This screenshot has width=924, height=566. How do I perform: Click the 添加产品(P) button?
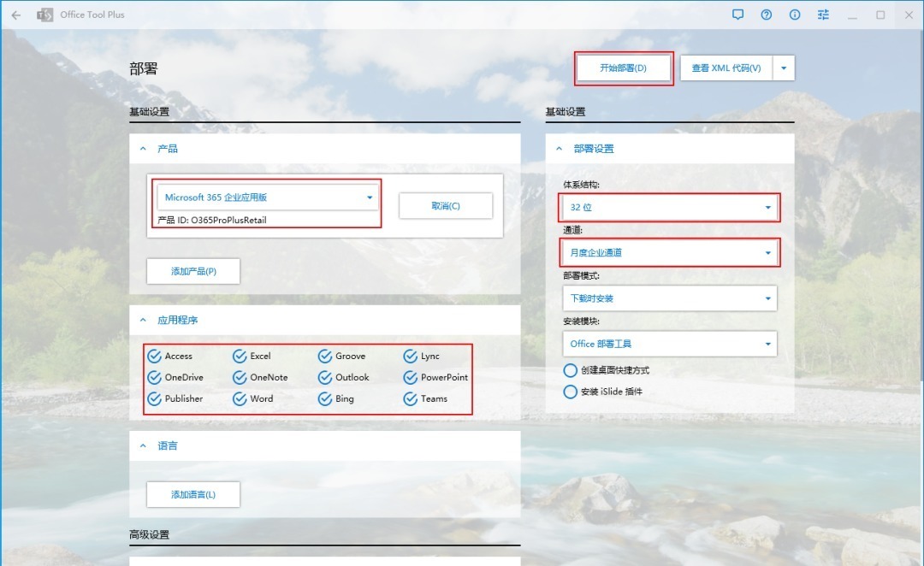coord(193,271)
